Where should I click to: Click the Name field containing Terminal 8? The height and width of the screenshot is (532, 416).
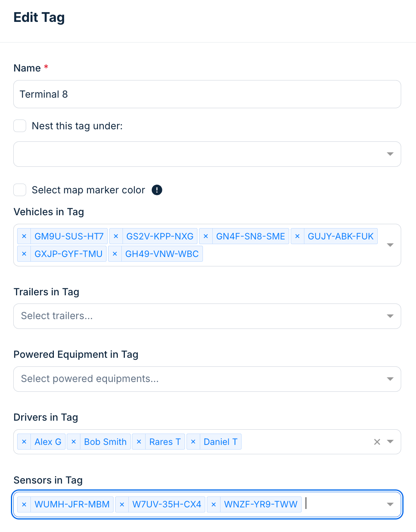point(207,94)
